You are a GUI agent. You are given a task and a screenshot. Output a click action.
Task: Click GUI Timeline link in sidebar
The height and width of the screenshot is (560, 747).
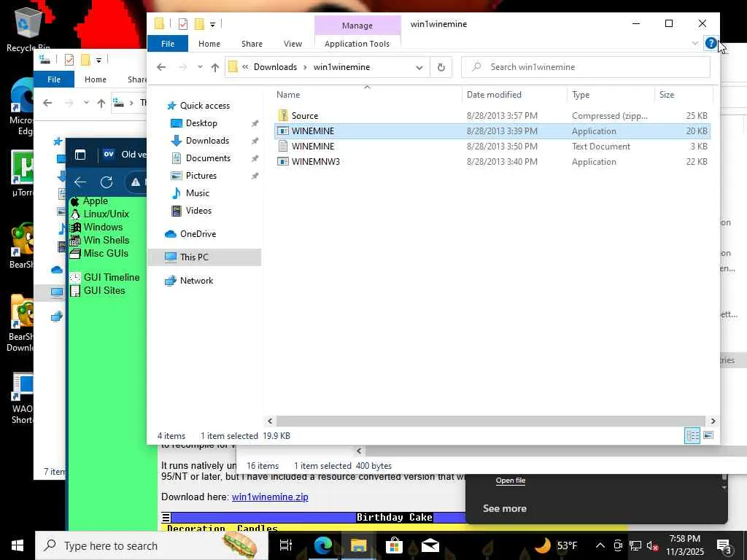112,277
